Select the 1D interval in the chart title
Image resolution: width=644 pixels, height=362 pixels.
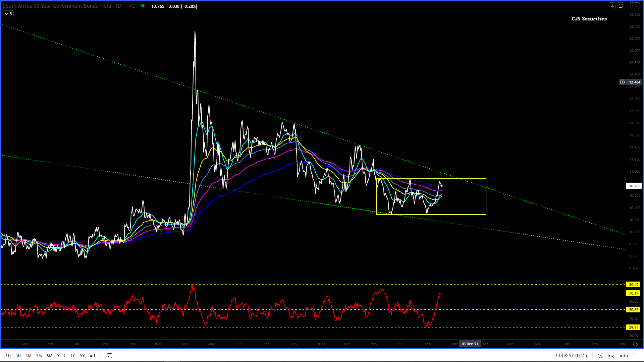pos(118,6)
